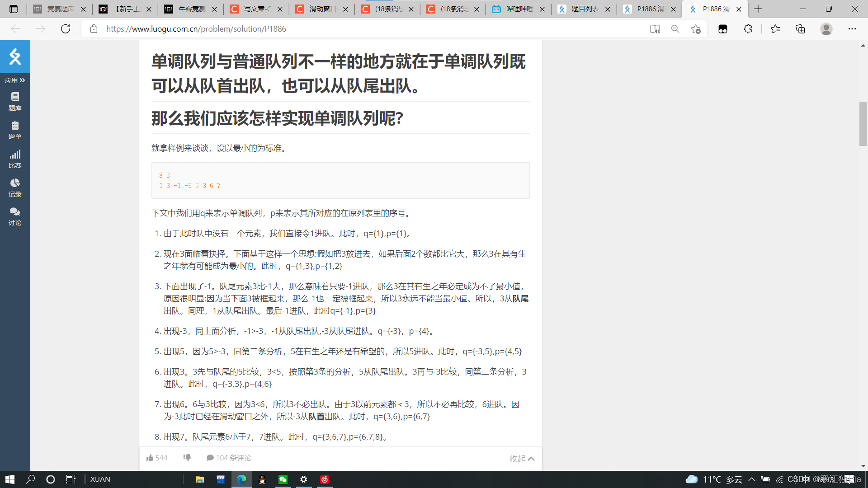The width and height of the screenshot is (868, 488).
Task: Switch to the 哔哩哔哩 tab
Action: (x=519, y=9)
